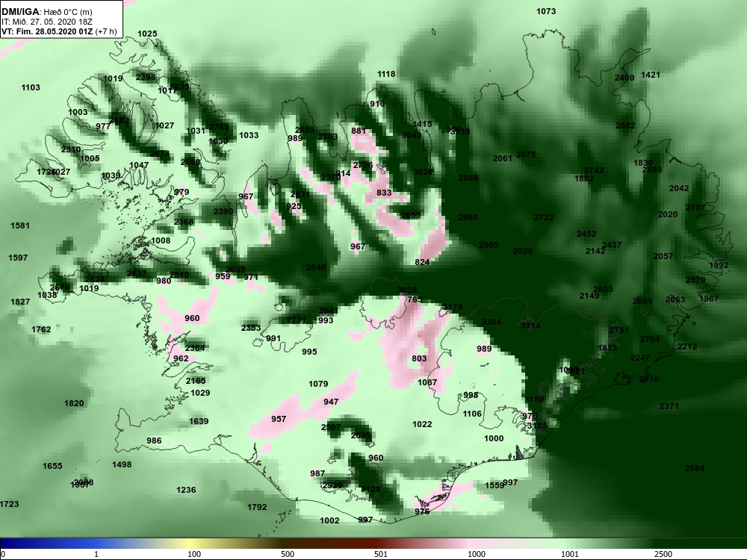Click the map value '947'
This screenshot has height=560, width=747.
[x=331, y=402]
